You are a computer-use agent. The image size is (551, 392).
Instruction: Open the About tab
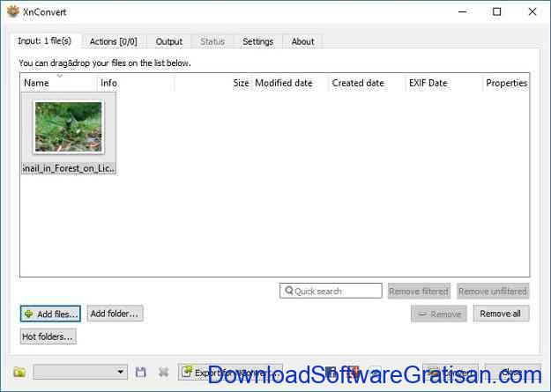[302, 41]
